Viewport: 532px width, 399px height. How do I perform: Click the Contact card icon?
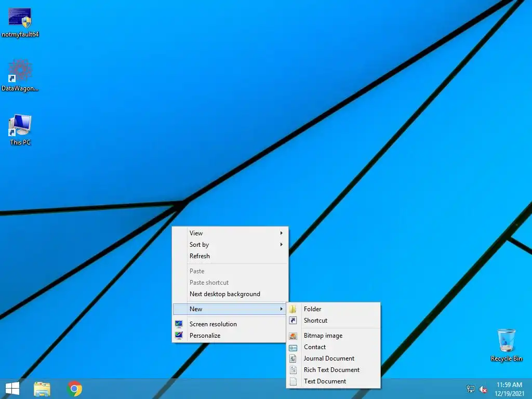[x=293, y=348]
